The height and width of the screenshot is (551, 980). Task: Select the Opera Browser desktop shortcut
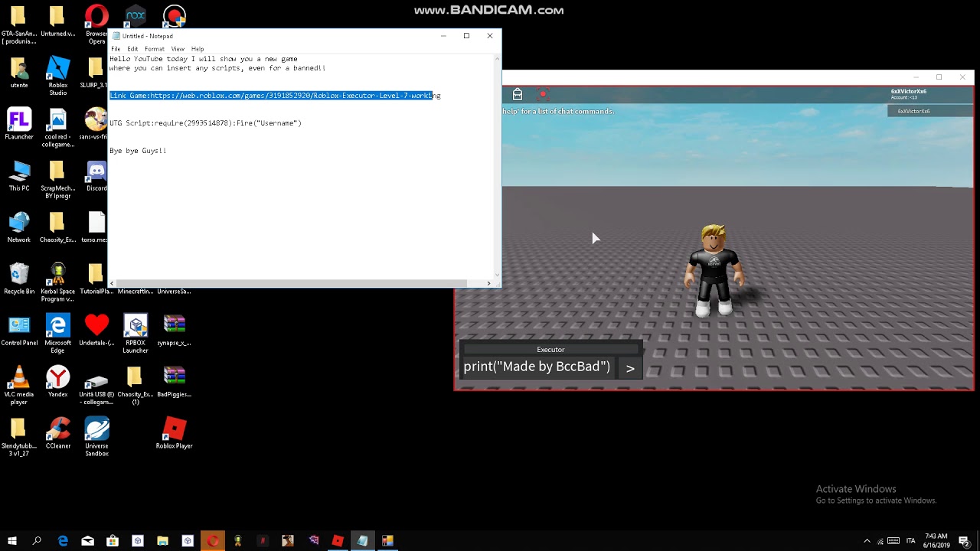pyautogui.click(x=96, y=25)
